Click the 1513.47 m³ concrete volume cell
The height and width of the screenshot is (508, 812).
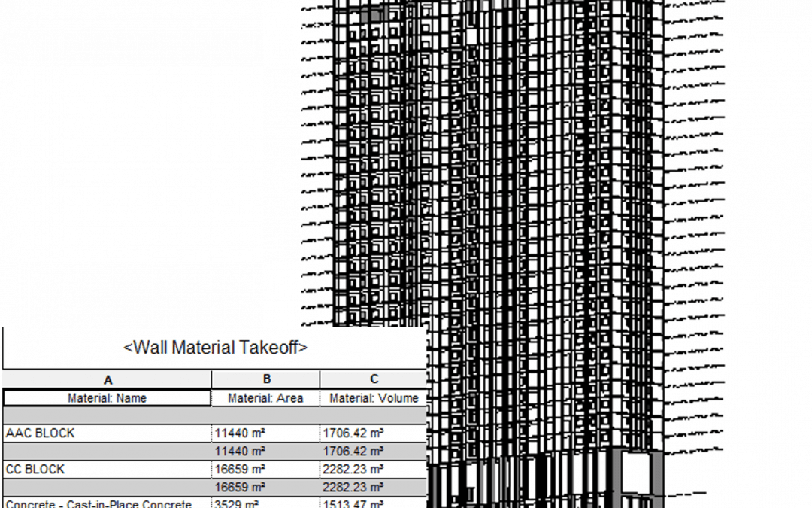point(353,503)
